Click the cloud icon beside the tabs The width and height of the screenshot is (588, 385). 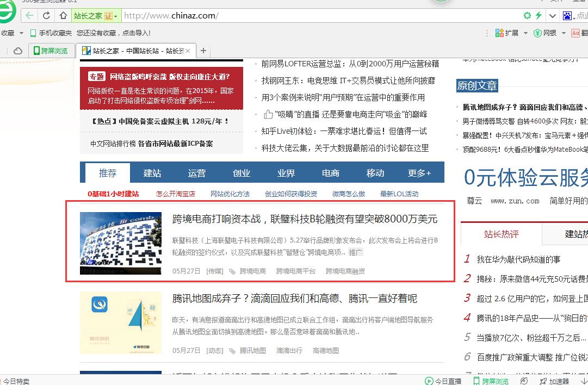[17, 51]
